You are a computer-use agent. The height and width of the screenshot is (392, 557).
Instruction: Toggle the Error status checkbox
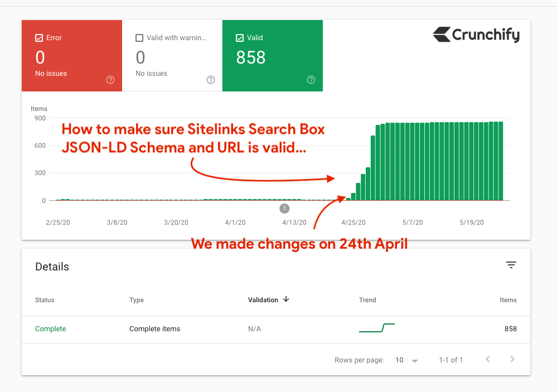40,37
